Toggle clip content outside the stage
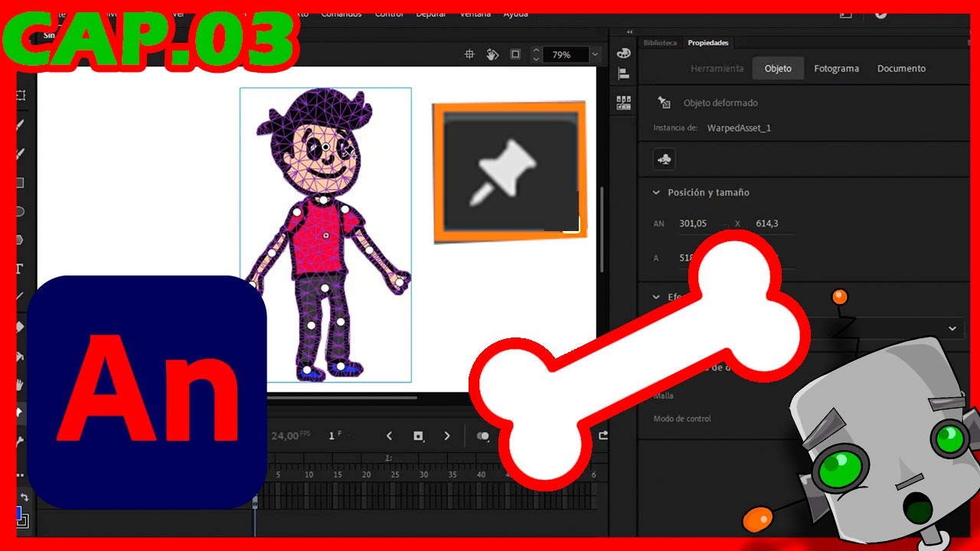 point(515,54)
